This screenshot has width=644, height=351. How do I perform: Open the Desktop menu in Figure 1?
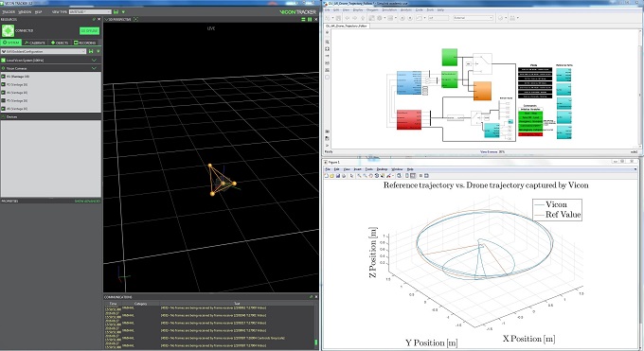click(382, 169)
